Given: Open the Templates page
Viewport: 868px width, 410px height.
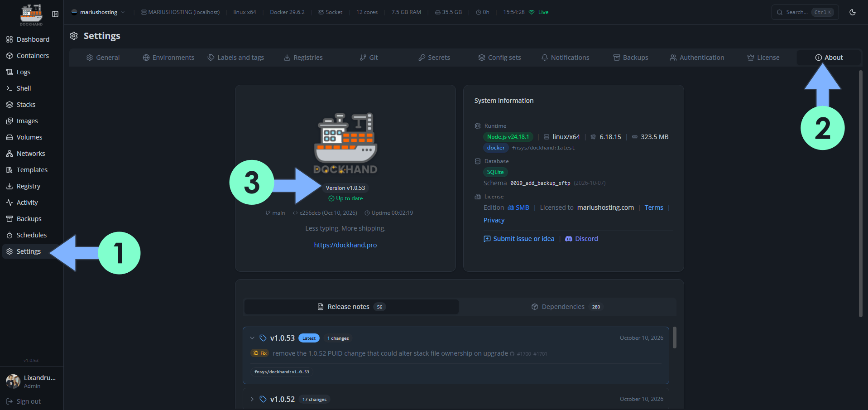Looking at the screenshot, I should 32,170.
